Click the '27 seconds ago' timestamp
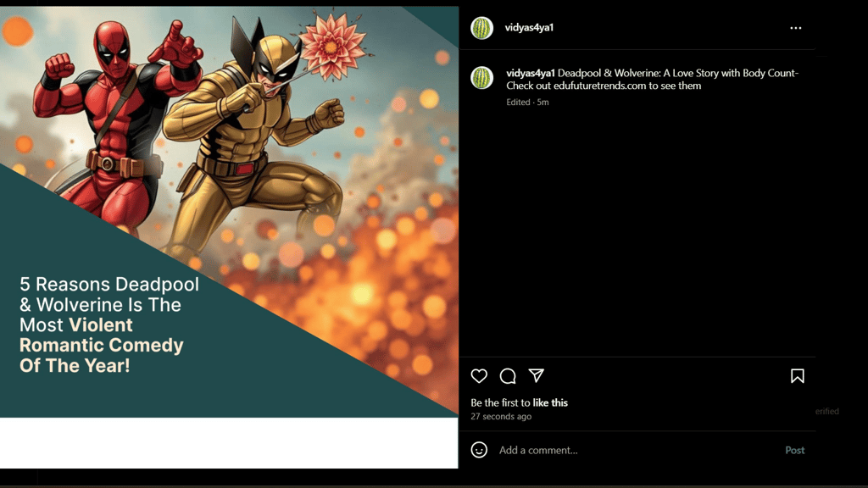The width and height of the screenshot is (868, 488). tap(501, 417)
